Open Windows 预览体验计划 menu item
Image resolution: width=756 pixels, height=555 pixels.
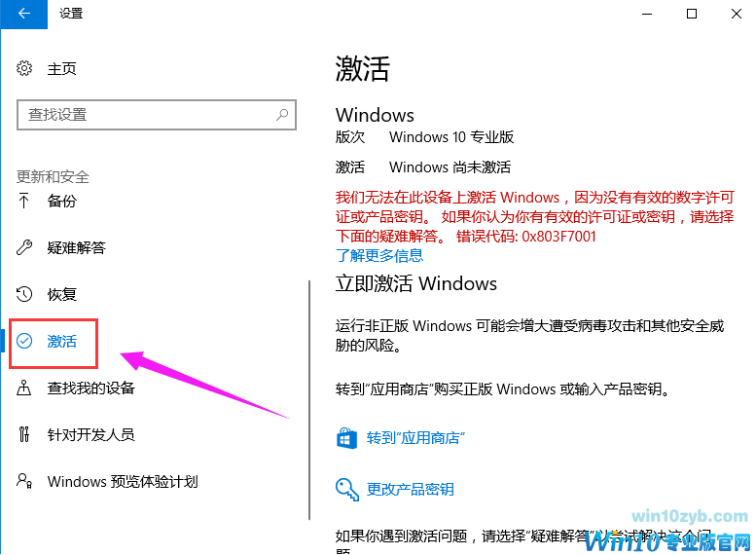pyautogui.click(x=123, y=481)
